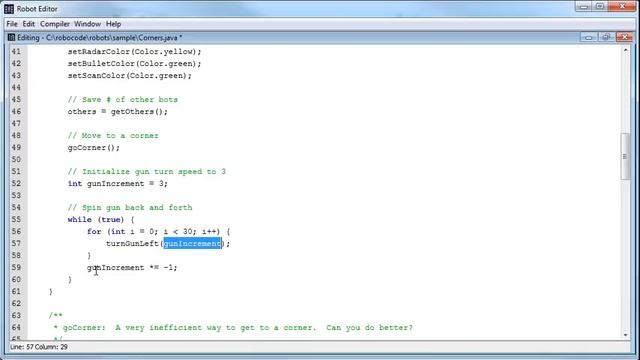640x360 pixels.
Task: Open the Window menu
Action: [x=87, y=24]
